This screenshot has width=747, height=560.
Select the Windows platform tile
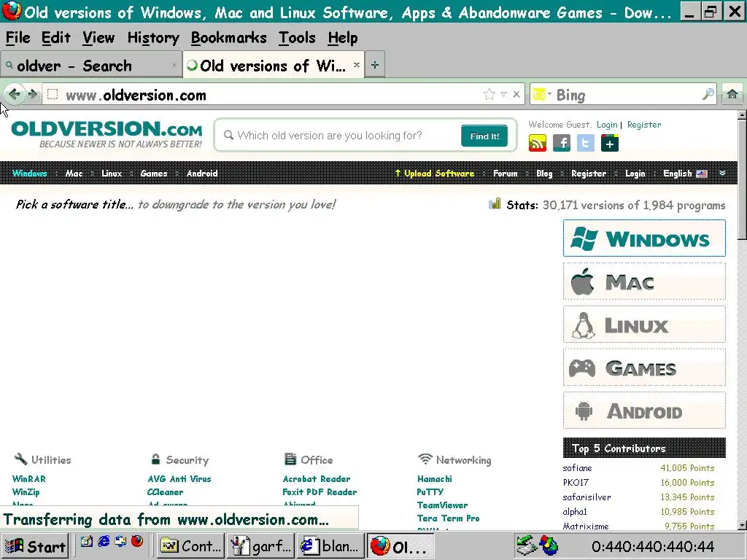pos(644,238)
